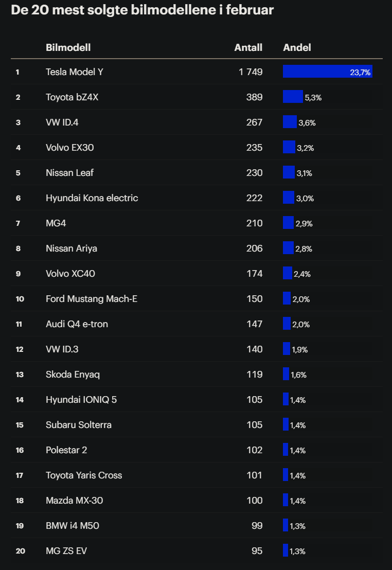Click the VW ID.4 model name
This screenshot has width=392, height=570.
click(62, 122)
